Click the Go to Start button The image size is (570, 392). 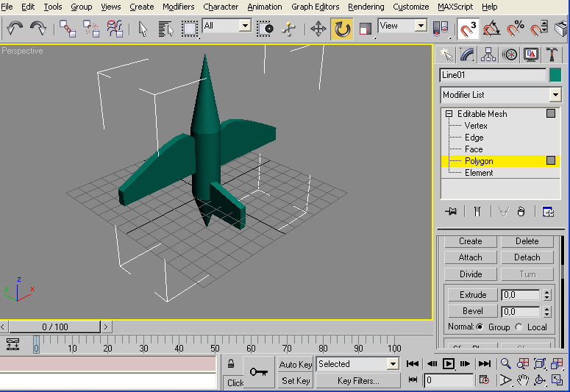click(x=412, y=363)
